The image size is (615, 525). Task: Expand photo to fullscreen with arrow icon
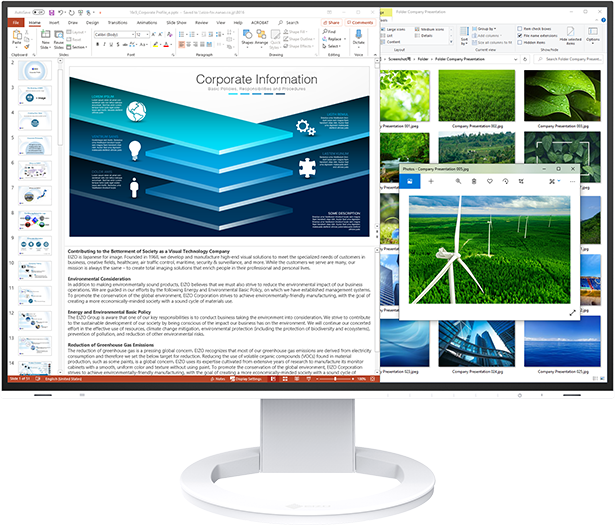tap(573, 312)
